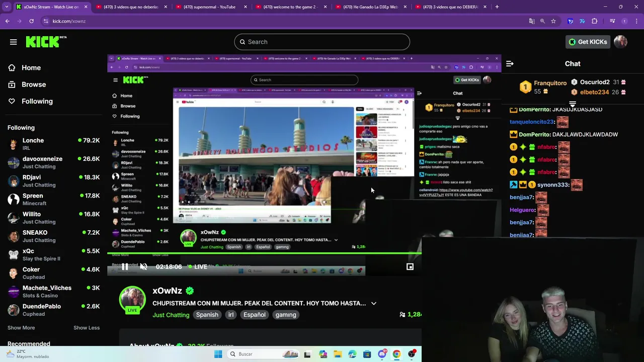Open the browser extensions puzzle icon
644x362 pixels.
[595, 21]
